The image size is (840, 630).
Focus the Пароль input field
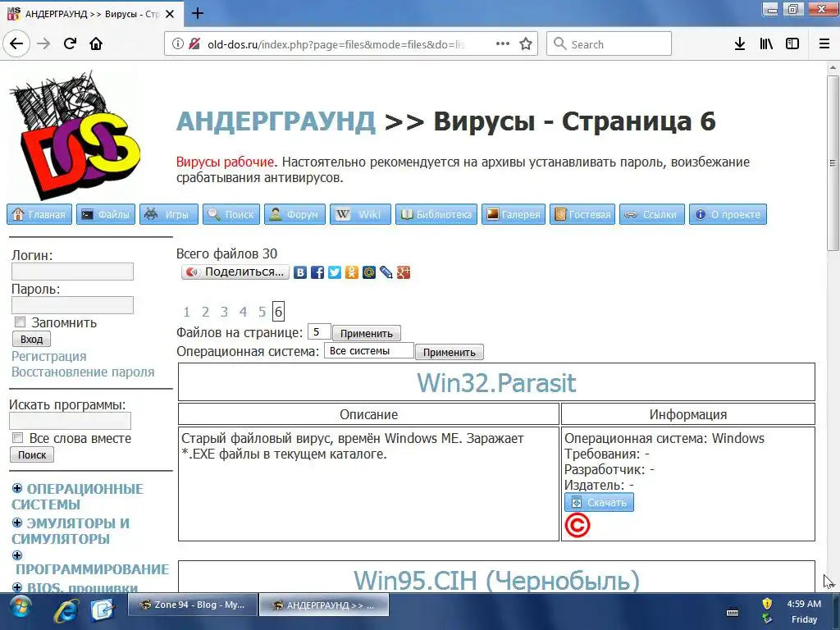72,305
